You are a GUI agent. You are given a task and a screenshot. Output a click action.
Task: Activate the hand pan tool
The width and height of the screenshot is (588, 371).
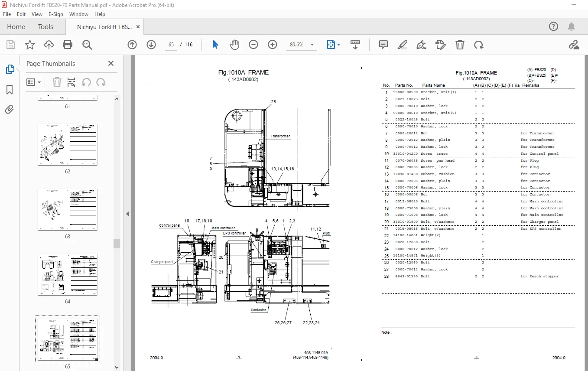tap(234, 45)
